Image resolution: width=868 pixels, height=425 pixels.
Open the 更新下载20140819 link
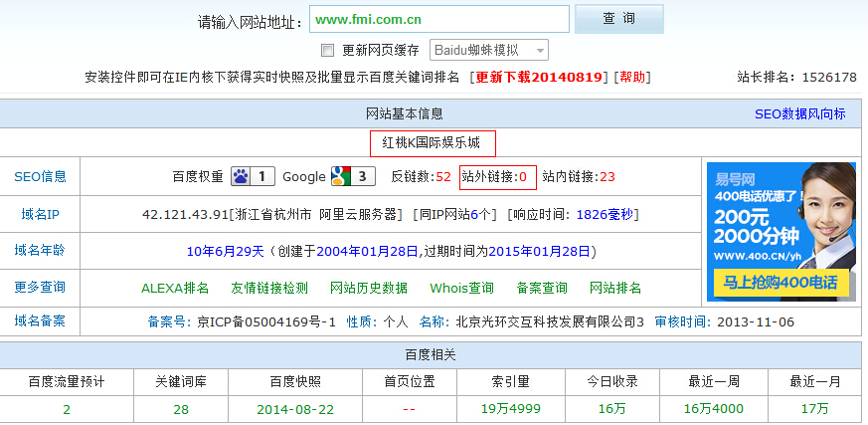[539, 77]
